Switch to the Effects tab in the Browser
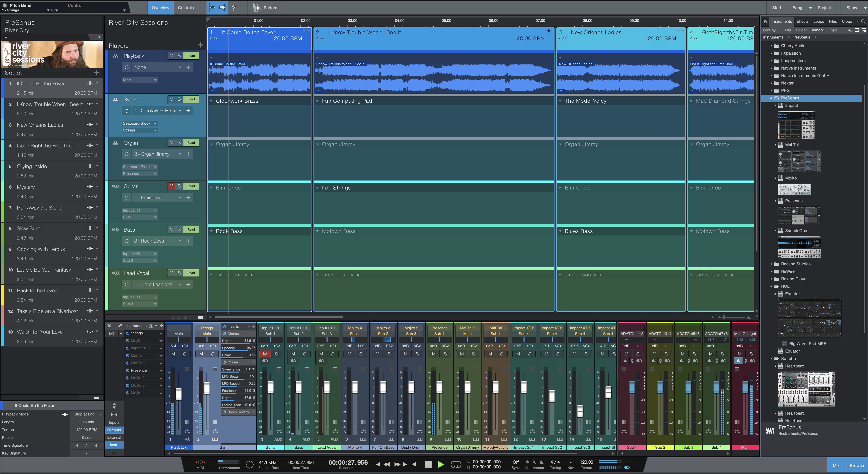868x474 pixels. pos(802,21)
